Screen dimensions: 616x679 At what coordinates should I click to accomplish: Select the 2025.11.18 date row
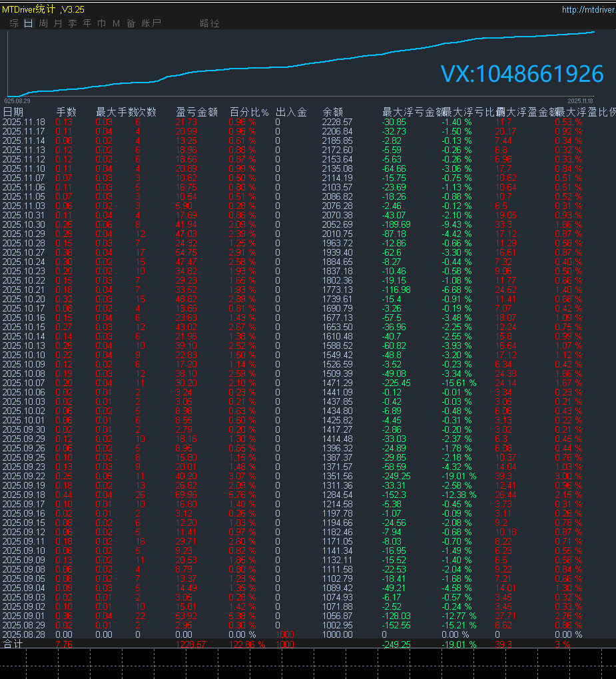[24, 122]
